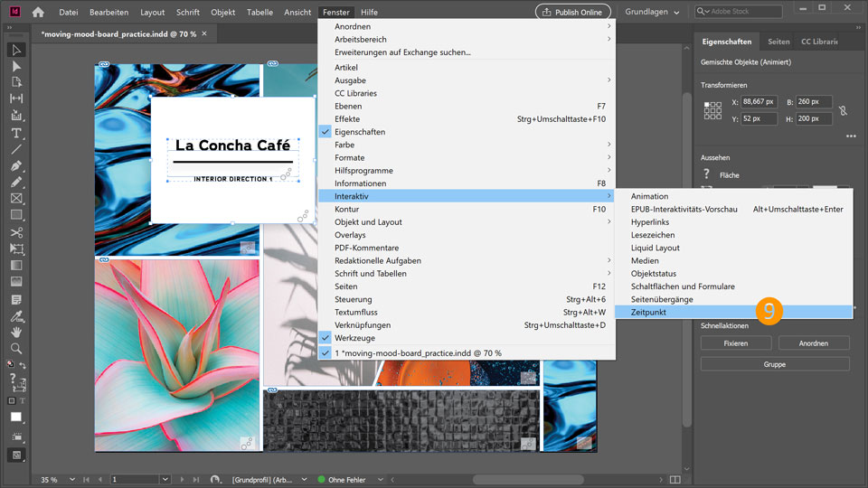The image size is (868, 488).
Task: Expand the Arbeitsbereich submenu
Action: pos(467,39)
